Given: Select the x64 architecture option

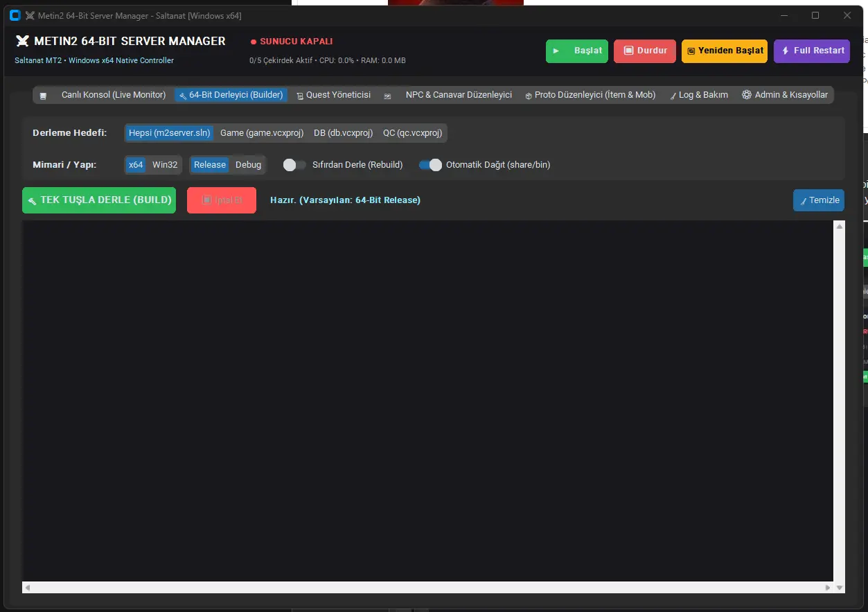Looking at the screenshot, I should click(x=136, y=165).
